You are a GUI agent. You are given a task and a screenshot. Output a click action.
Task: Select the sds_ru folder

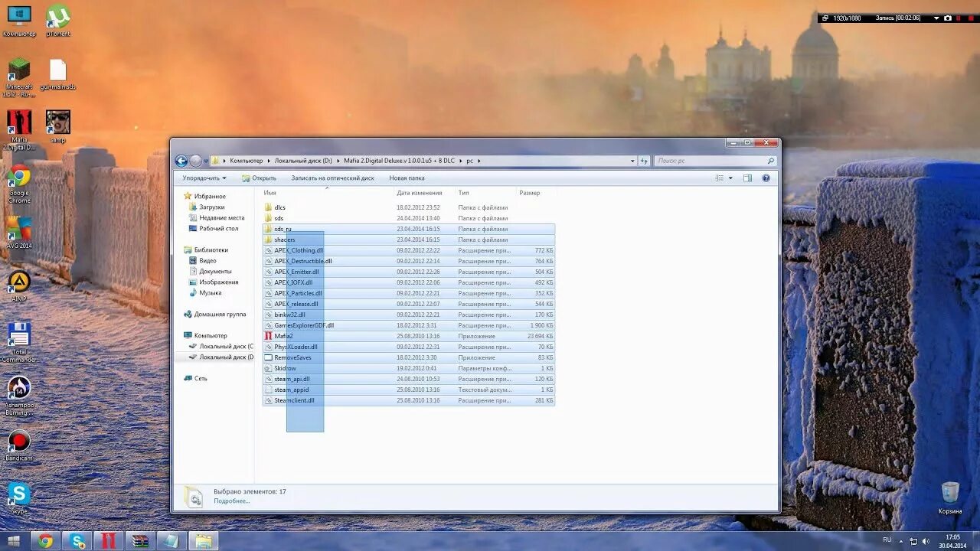tap(409, 229)
